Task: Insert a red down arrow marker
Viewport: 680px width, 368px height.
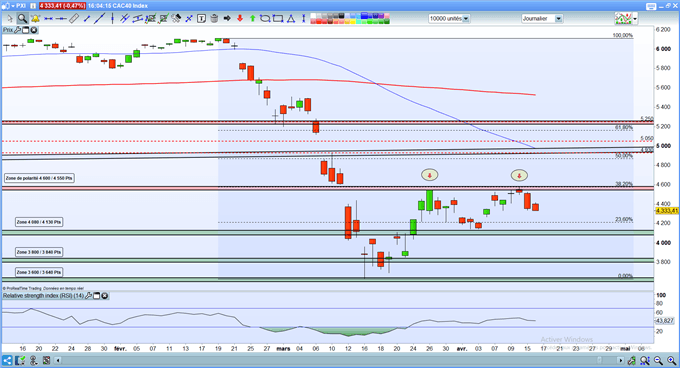Action: [240, 18]
